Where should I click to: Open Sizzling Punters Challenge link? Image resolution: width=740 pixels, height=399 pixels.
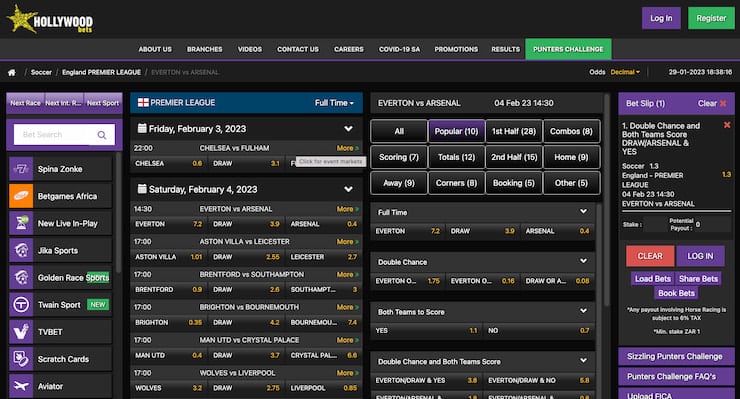click(676, 357)
